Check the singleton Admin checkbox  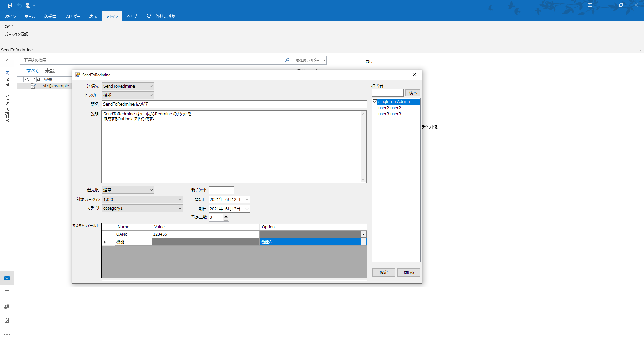375,102
